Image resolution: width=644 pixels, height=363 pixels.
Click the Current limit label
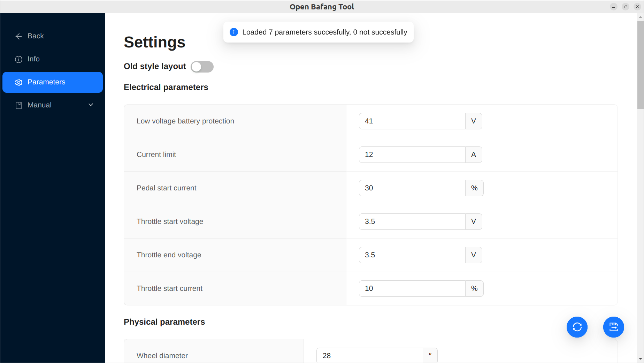click(x=156, y=154)
